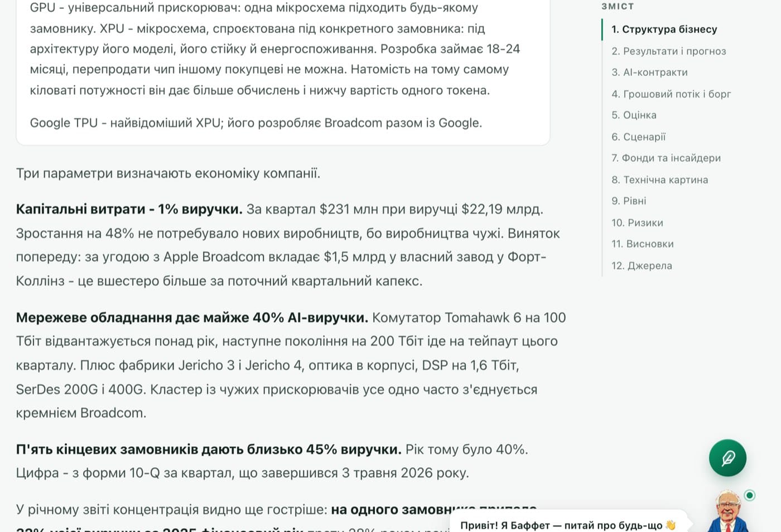Click the 'ЗМІСТ' contents heading
Image resolution: width=781 pixels, height=532 pixels.
point(618,6)
